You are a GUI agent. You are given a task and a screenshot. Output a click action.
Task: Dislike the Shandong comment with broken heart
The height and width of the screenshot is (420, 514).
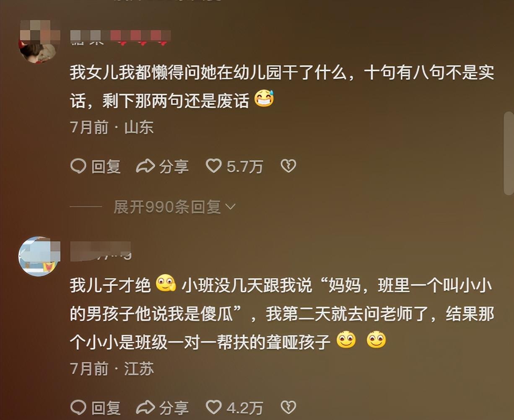[x=288, y=166]
